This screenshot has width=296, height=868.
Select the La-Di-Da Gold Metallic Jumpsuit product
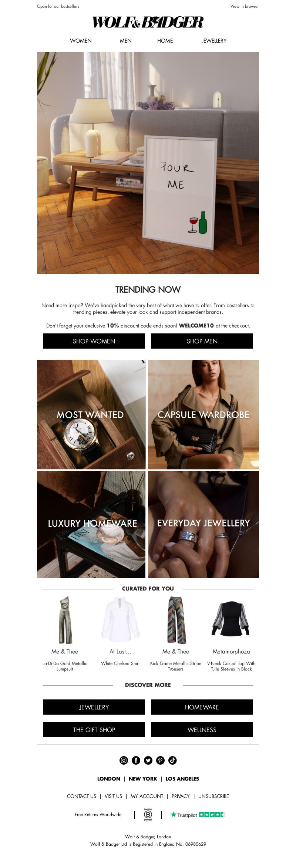pos(65,634)
